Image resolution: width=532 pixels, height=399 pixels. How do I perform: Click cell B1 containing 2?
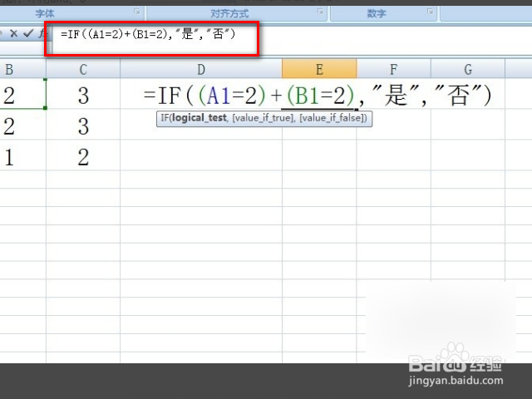[22, 94]
